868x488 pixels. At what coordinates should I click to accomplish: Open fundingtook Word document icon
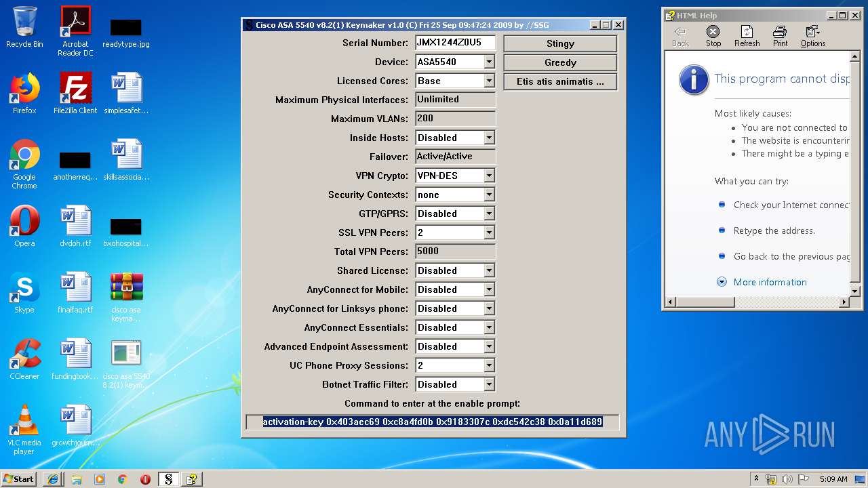75,359
